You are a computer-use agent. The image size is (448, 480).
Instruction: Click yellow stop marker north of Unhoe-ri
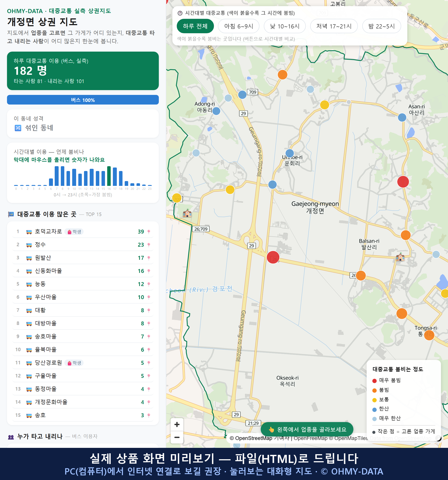pyautogui.click(x=324, y=105)
